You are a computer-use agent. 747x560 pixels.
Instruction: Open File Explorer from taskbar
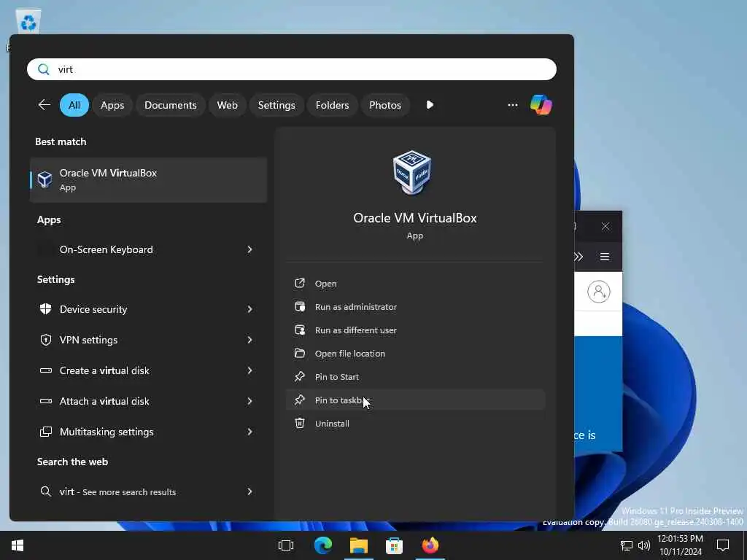pyautogui.click(x=359, y=545)
